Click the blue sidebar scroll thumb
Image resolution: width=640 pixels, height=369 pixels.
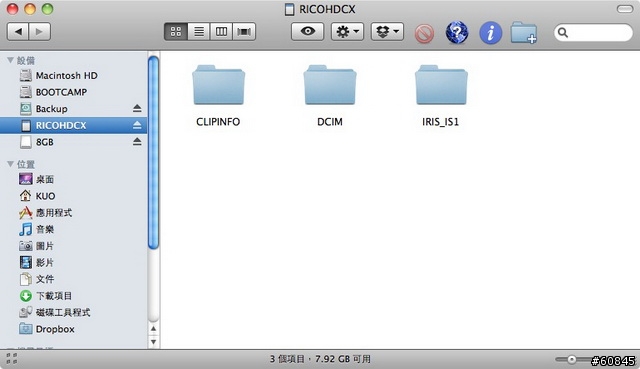click(x=153, y=152)
